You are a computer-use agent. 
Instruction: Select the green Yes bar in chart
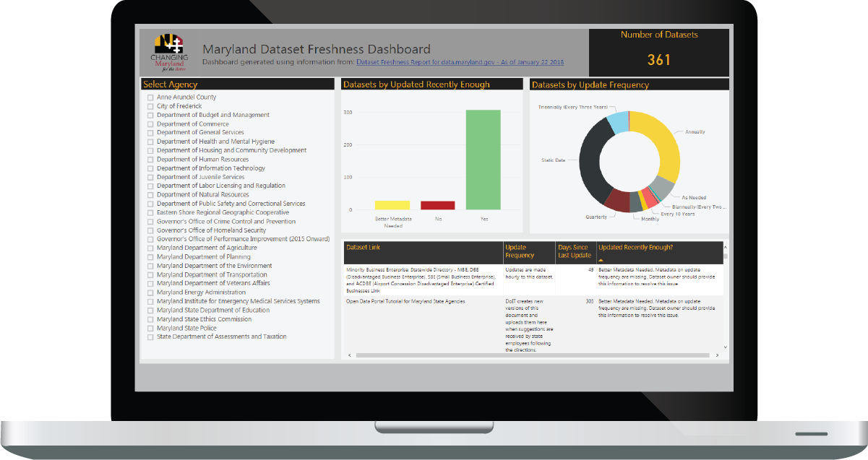(484, 160)
